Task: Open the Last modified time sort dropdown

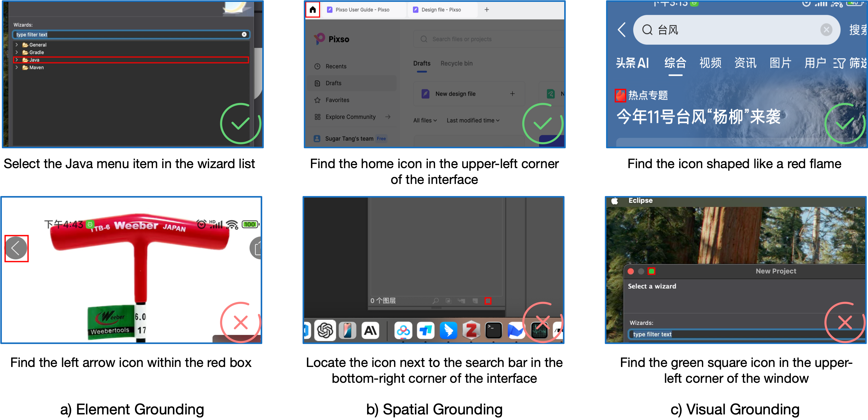Action: tap(473, 120)
